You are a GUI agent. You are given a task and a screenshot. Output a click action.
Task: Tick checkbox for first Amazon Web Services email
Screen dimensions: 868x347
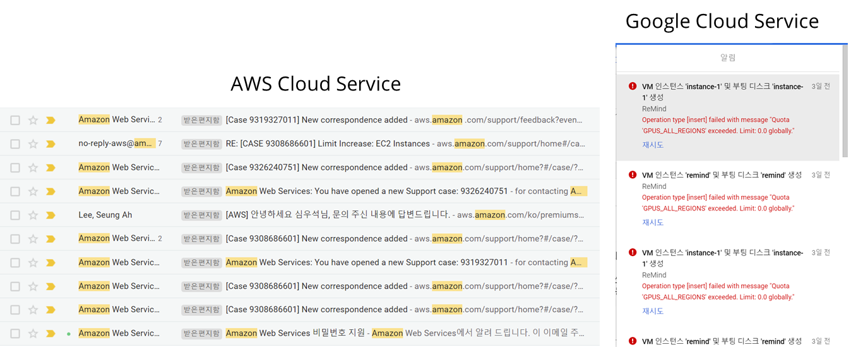click(x=15, y=120)
